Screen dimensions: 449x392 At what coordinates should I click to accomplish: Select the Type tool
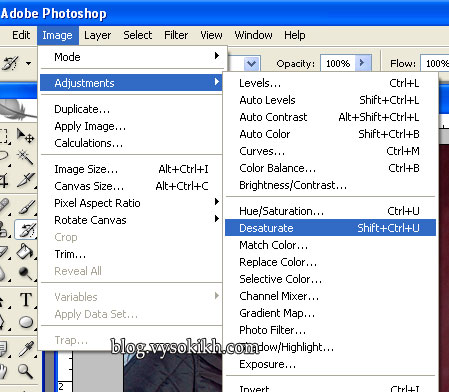[25, 300]
